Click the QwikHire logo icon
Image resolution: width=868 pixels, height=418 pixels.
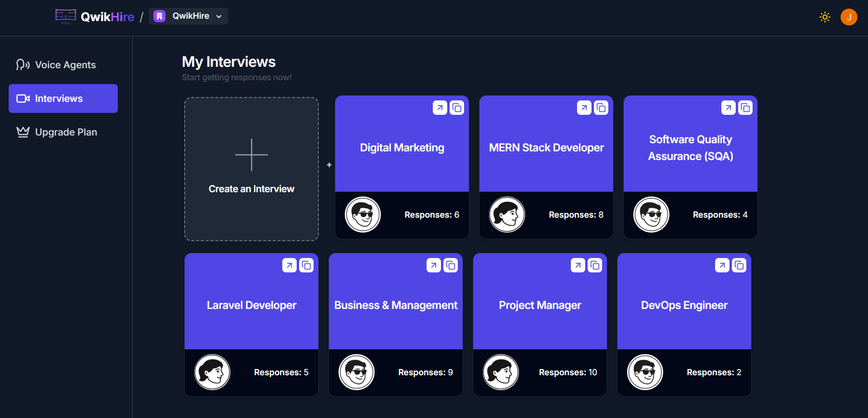(x=66, y=16)
